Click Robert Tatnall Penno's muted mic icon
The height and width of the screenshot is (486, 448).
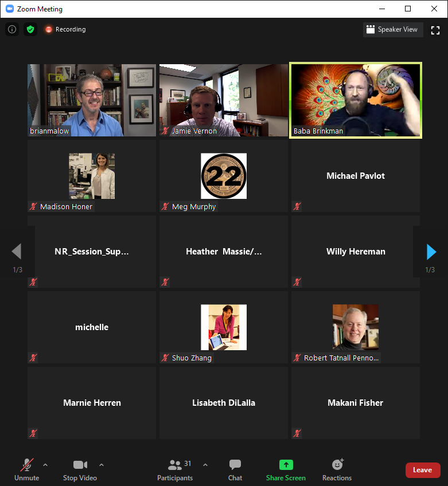297,358
